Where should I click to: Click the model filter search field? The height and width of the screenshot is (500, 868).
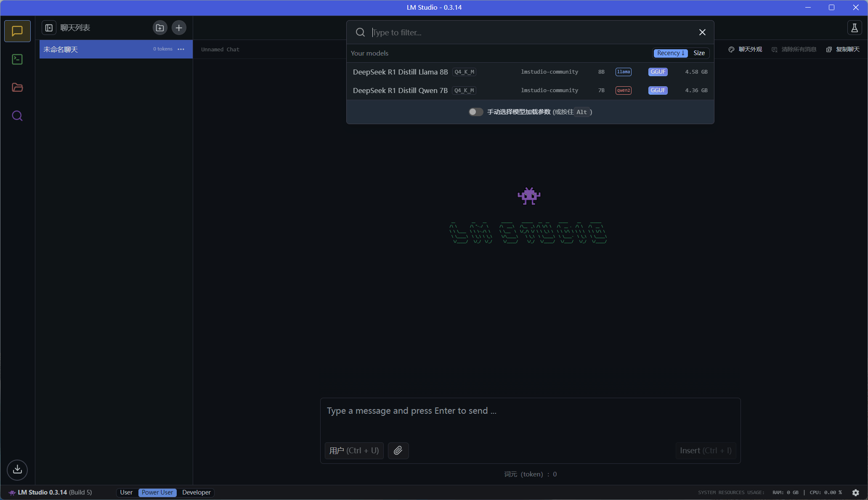tap(530, 32)
